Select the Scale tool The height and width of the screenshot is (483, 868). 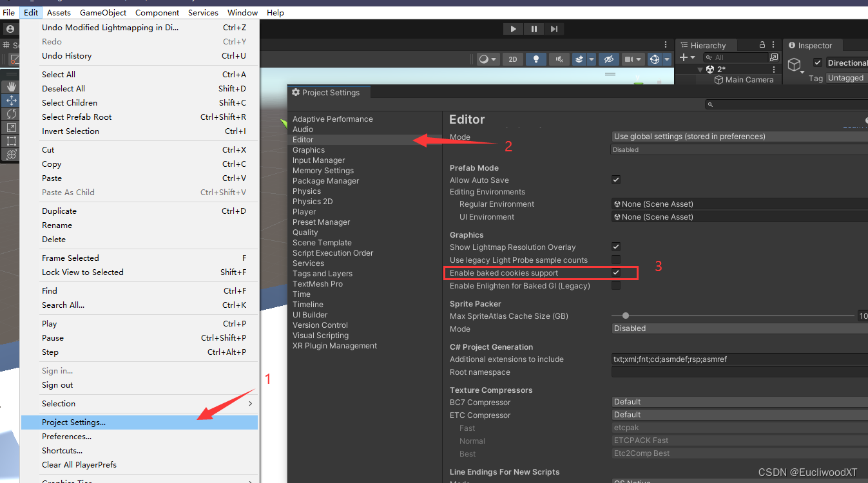tap(11, 128)
